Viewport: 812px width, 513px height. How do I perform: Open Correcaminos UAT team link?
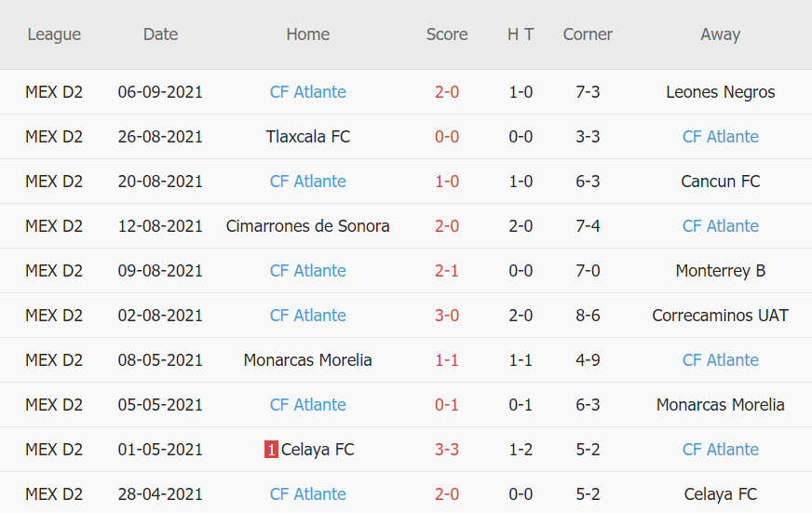(720, 316)
